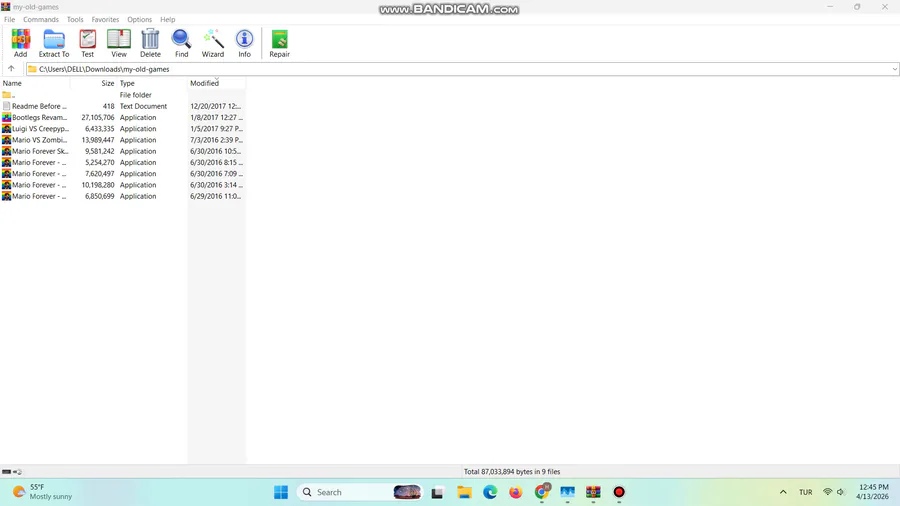Click the Repair archive icon
Screen dimensions: 900x506
pos(280,43)
